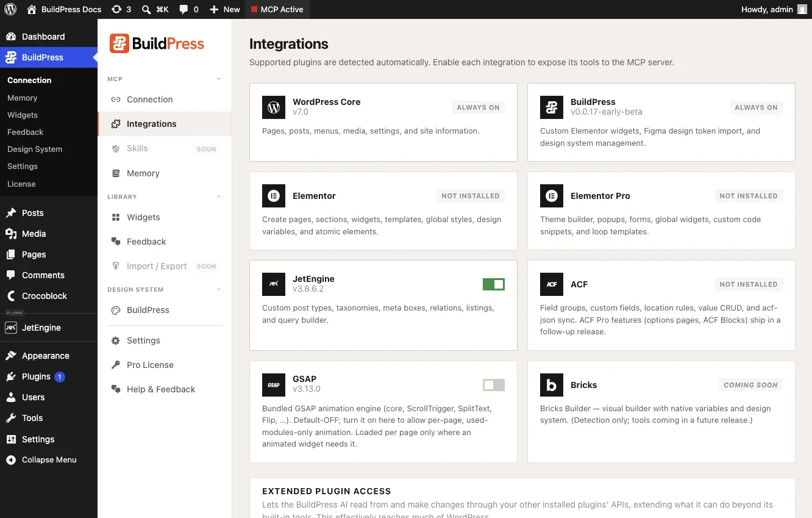The image size is (812, 518).
Task: Collapse the MCP section chevron
Action: 219,79
